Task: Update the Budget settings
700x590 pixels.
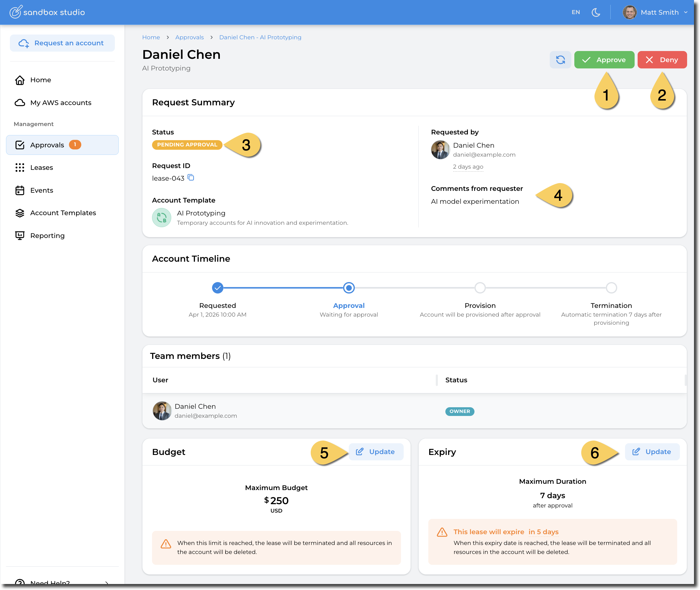Action: pyautogui.click(x=376, y=452)
